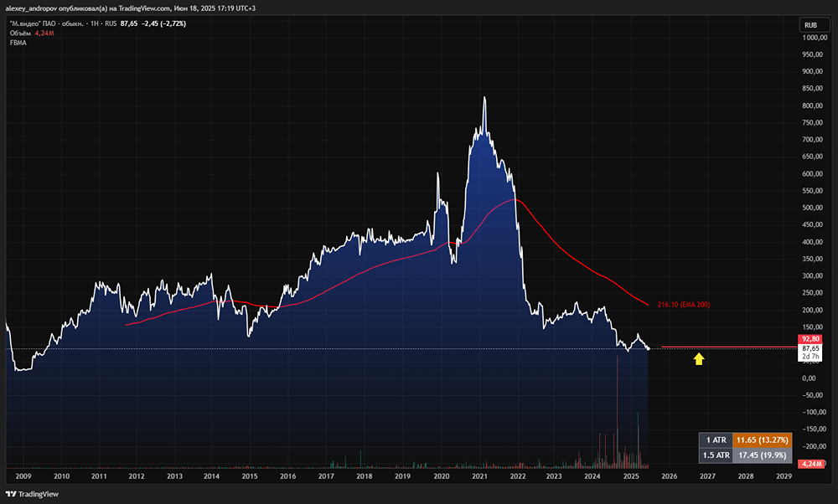The image size is (838, 504).
Task: Click the 950,00 price axis label
Action: (x=812, y=54)
